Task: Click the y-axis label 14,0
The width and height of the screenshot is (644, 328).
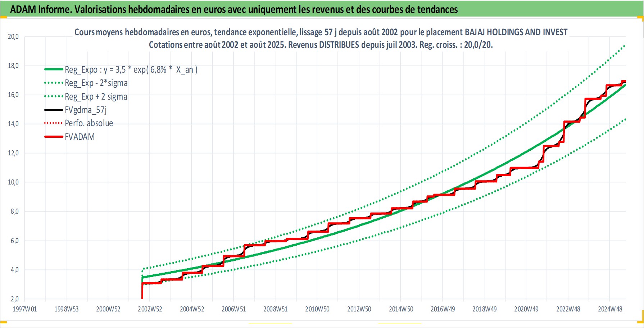Action: [x=13, y=124]
